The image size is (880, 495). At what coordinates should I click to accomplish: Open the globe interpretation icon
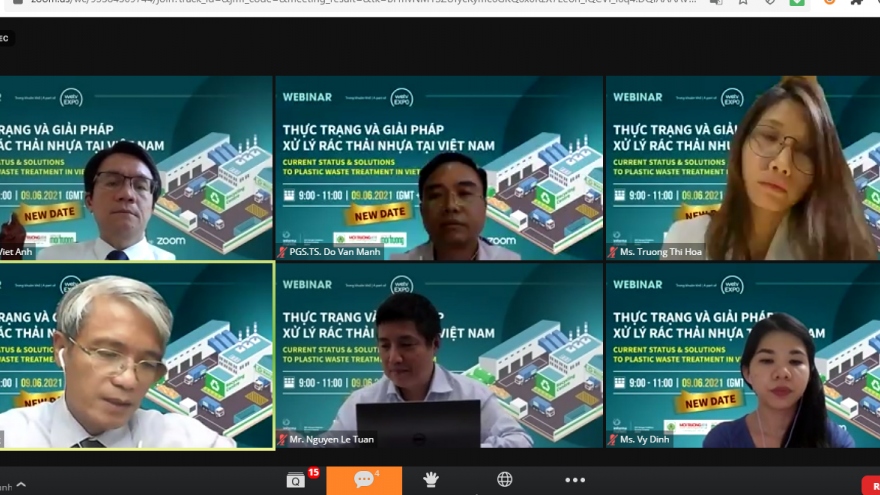505,480
